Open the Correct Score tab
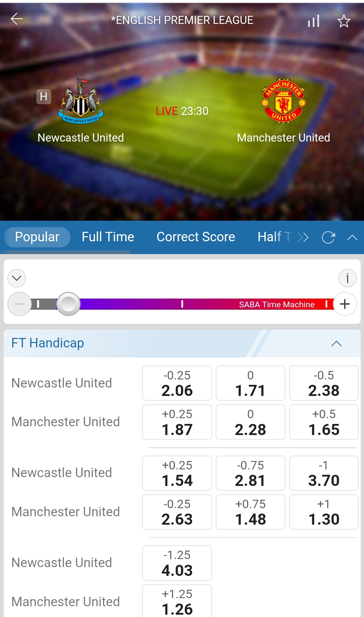 click(195, 237)
